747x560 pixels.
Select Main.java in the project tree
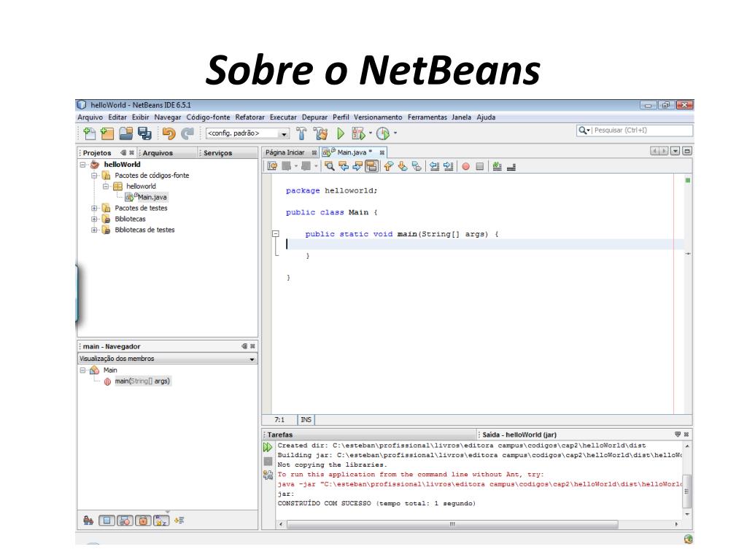tap(152, 197)
